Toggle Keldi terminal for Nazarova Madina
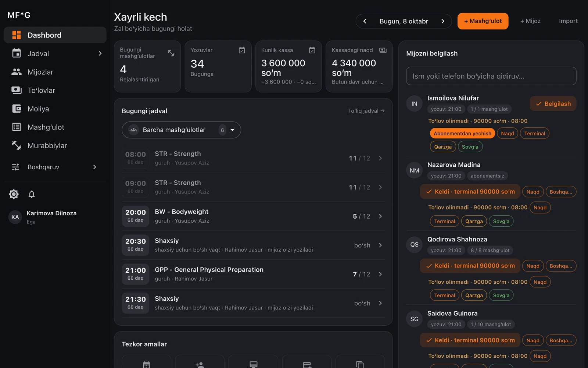 click(x=470, y=192)
